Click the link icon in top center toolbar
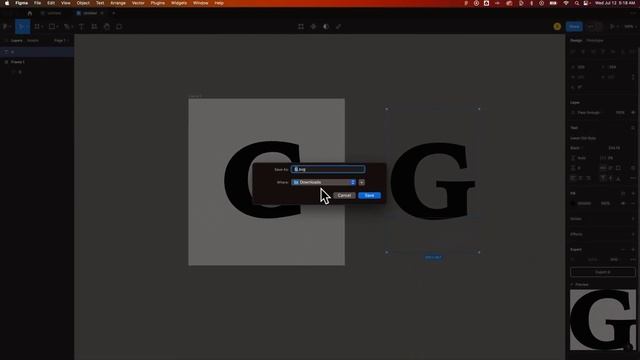The image size is (640, 360). [338, 27]
